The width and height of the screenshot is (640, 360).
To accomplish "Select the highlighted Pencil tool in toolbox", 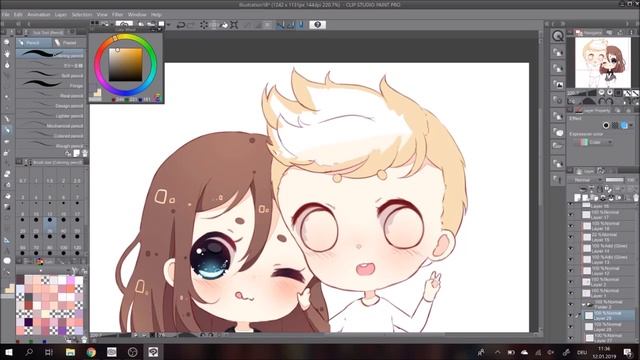I will (x=7, y=130).
